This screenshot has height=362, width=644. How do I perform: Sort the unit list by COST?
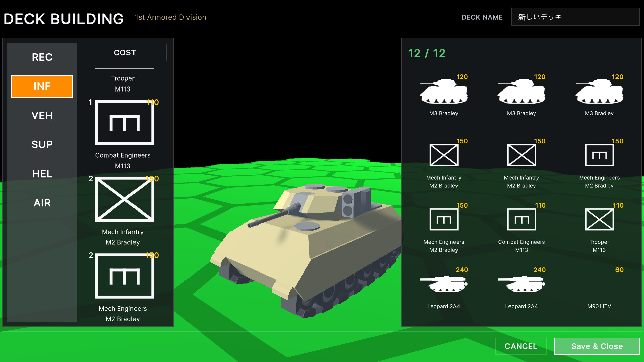125,53
